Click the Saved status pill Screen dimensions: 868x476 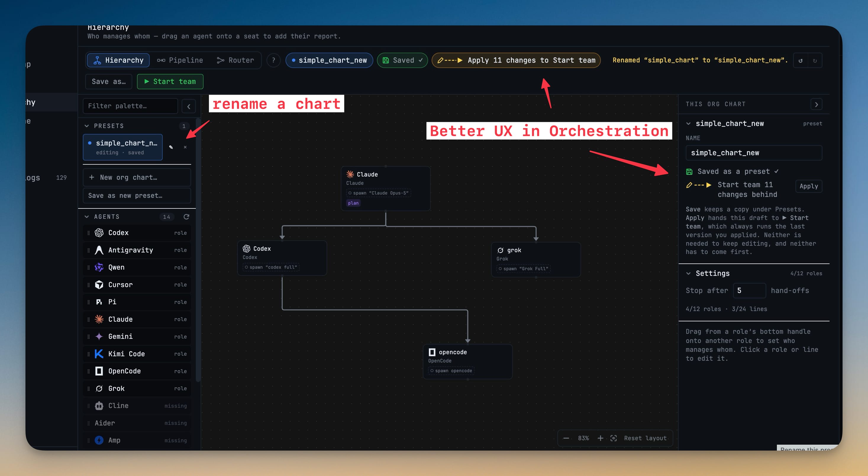(402, 60)
